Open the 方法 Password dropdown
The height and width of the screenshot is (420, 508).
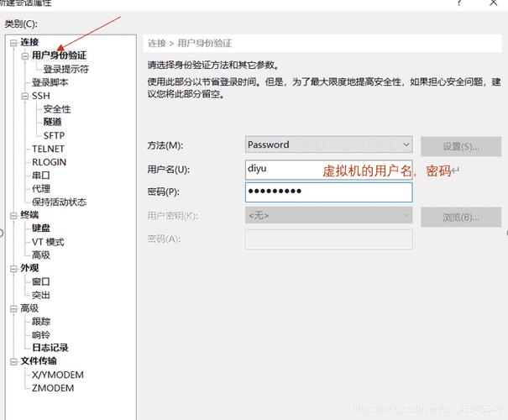point(328,144)
